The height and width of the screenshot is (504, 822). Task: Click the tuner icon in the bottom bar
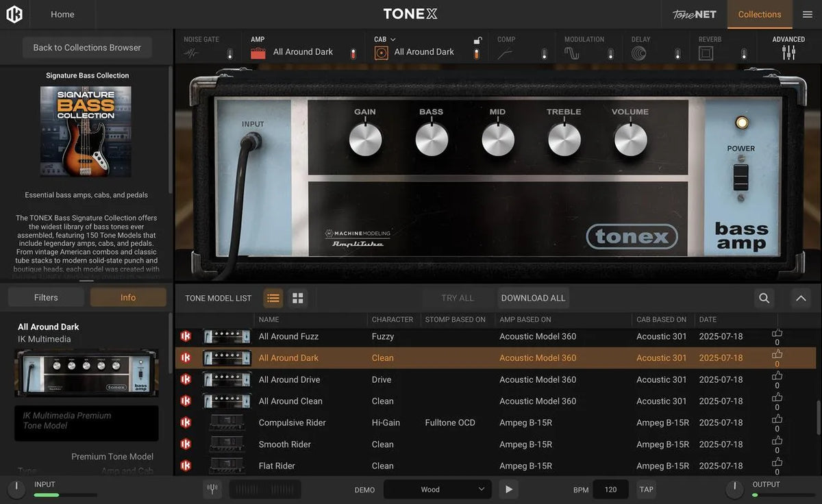[212, 489]
